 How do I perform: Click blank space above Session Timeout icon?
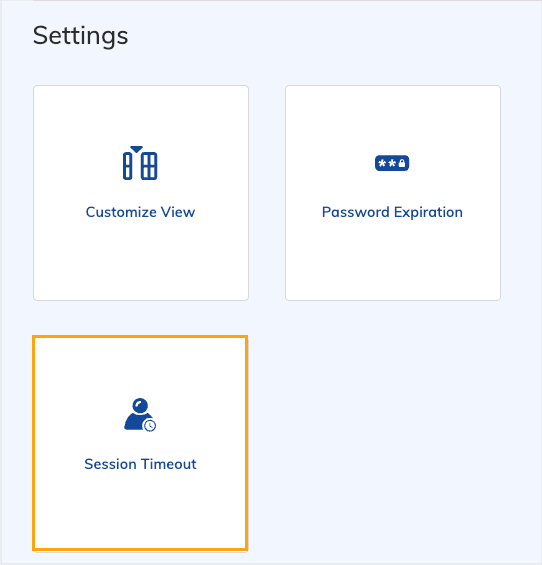click(140, 366)
